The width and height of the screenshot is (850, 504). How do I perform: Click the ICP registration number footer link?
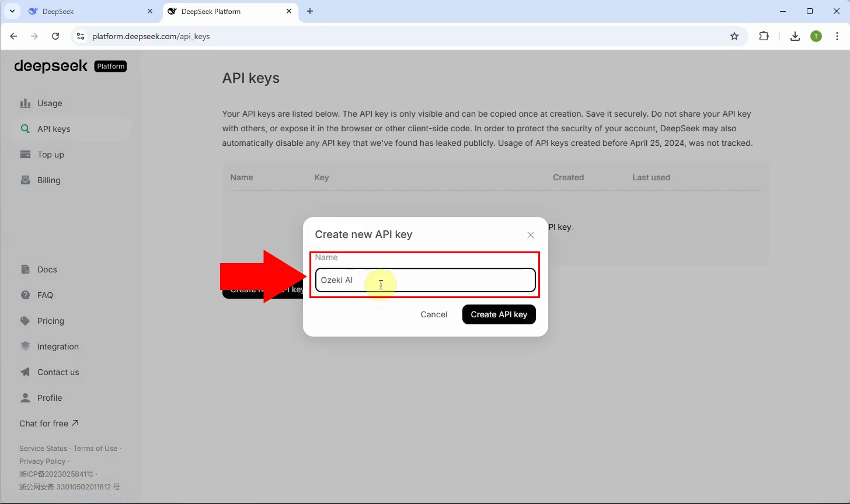coord(56,474)
